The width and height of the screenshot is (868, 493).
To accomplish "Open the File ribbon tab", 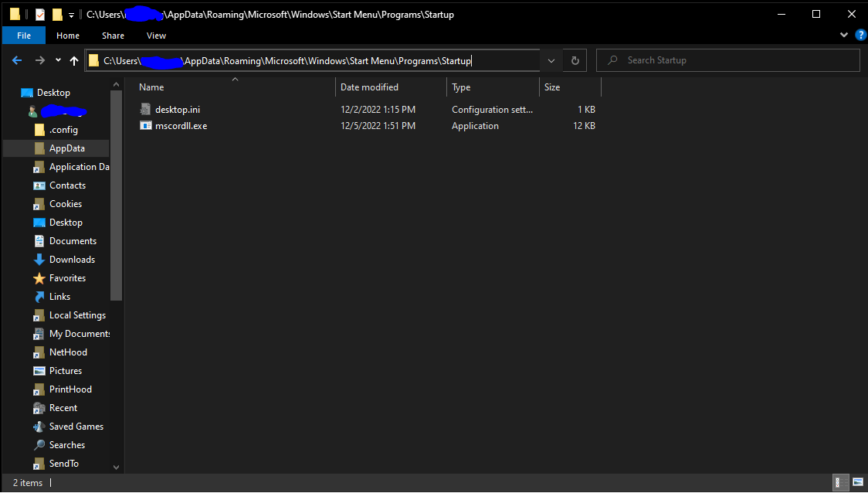I will pyautogui.click(x=24, y=36).
